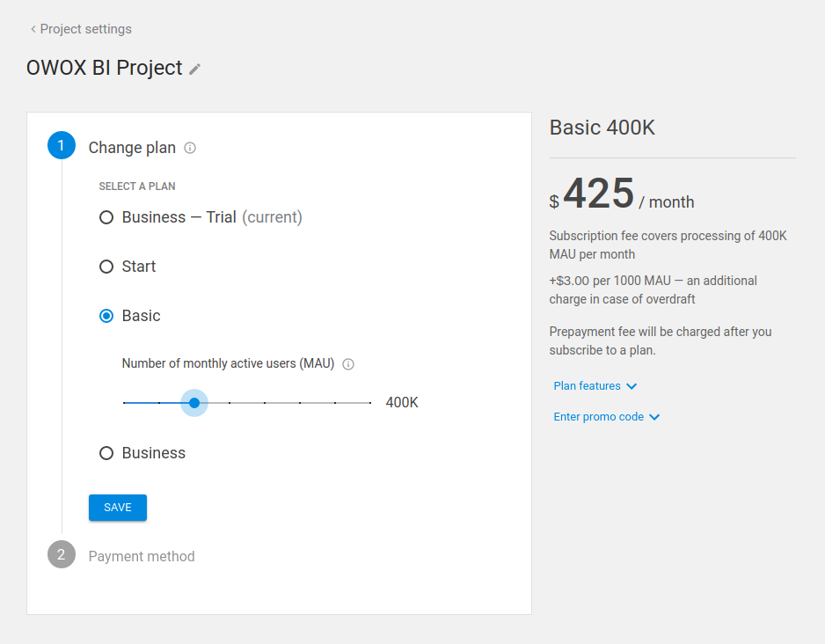Viewport: 825px width, 644px height.
Task: Click the step 1 circle indicator
Action: coord(62,145)
